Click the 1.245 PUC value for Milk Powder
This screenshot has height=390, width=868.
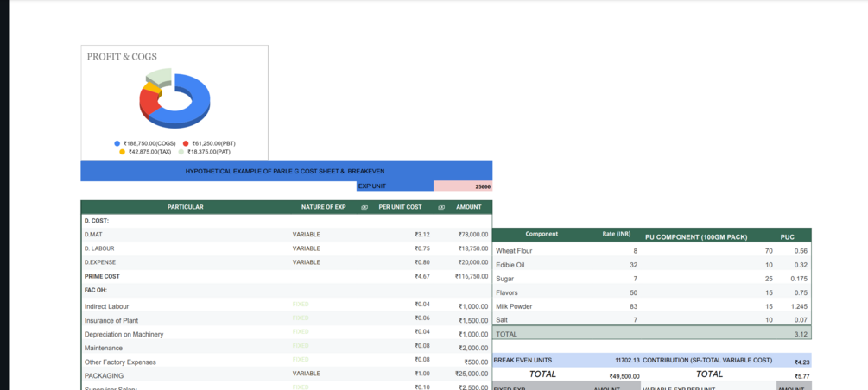(799, 306)
